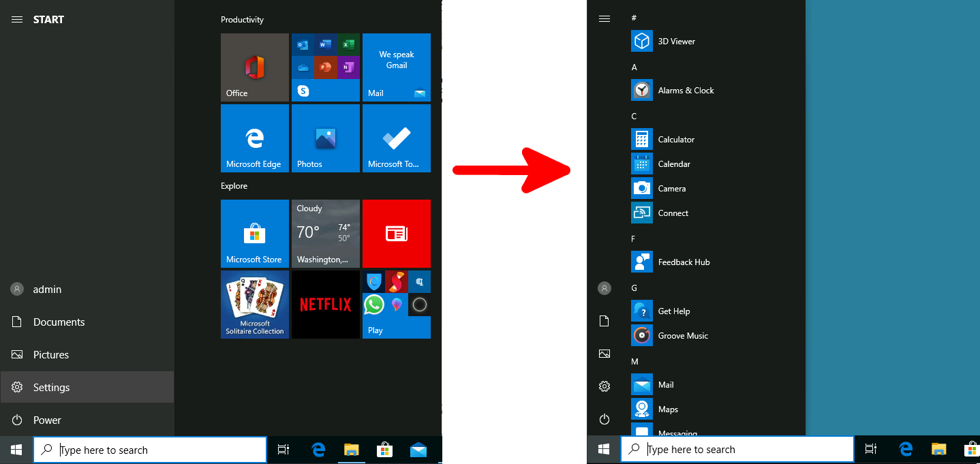
Task: Open the admin account options
Action: 47,289
